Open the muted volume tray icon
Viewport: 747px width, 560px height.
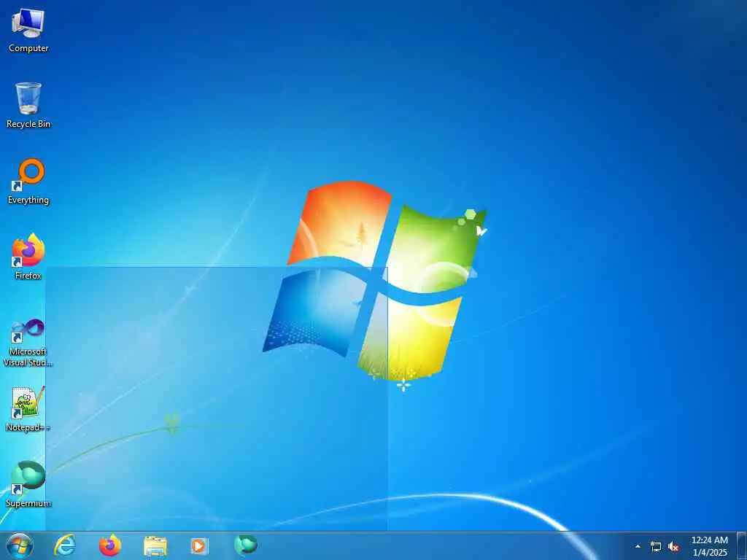click(673, 547)
